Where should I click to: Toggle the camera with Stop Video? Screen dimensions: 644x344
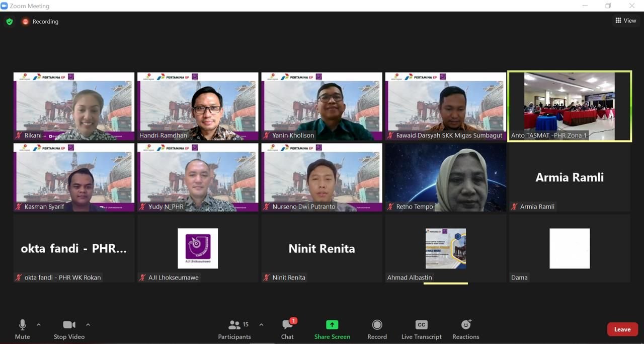pyautogui.click(x=69, y=329)
